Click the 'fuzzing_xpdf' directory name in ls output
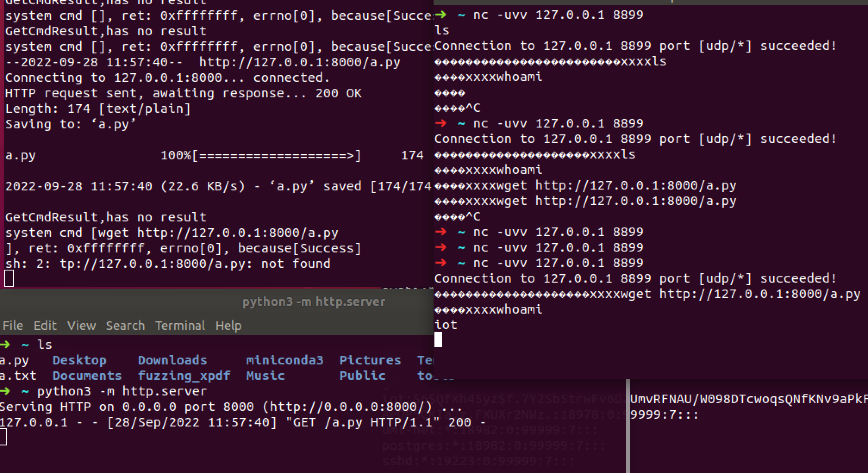868x473 pixels. point(184,376)
